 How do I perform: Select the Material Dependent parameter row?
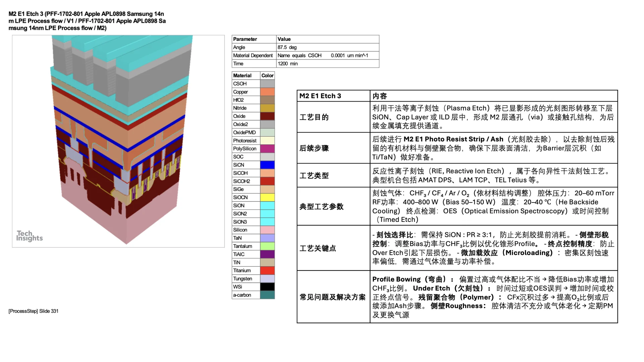pos(253,55)
